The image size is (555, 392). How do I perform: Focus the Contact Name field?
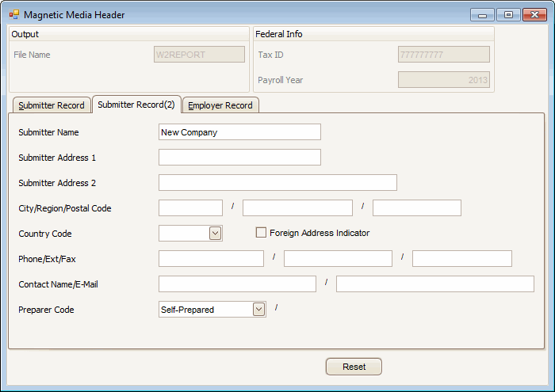(237, 284)
